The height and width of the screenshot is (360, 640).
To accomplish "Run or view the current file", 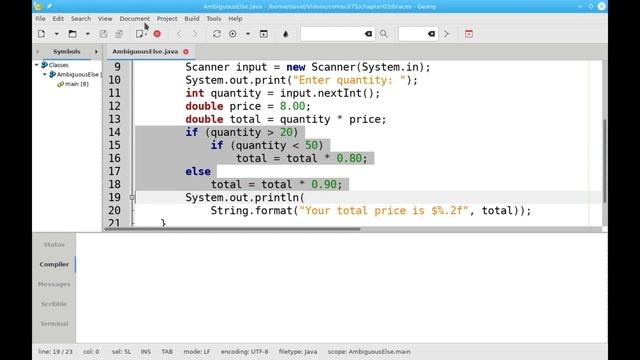I will [264, 34].
